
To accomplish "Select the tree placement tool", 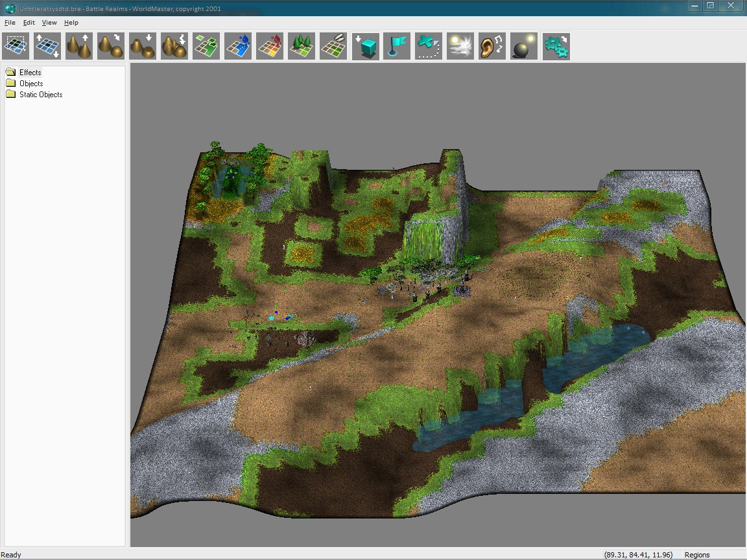I will [x=302, y=46].
